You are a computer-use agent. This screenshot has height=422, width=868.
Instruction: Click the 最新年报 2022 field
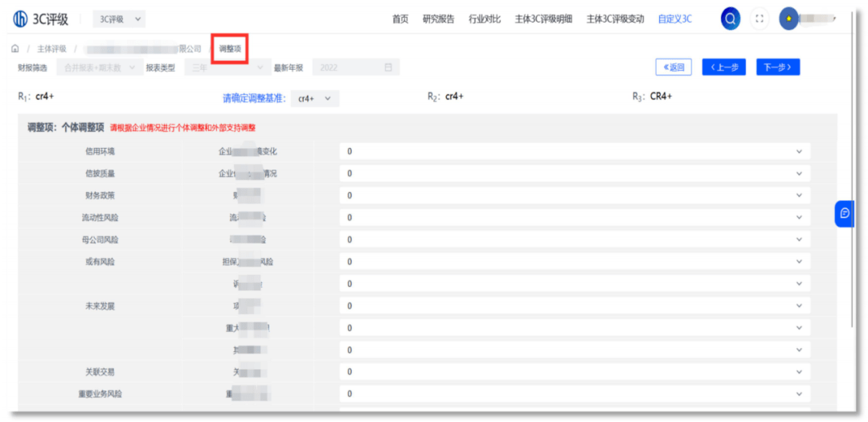tap(356, 68)
